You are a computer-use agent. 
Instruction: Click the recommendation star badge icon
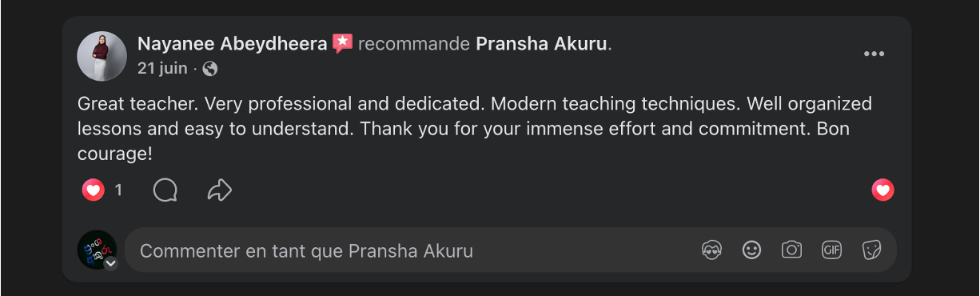point(342,43)
